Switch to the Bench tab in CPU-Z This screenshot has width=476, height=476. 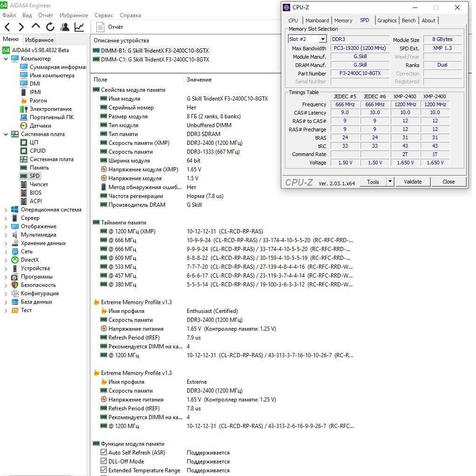pos(409,20)
